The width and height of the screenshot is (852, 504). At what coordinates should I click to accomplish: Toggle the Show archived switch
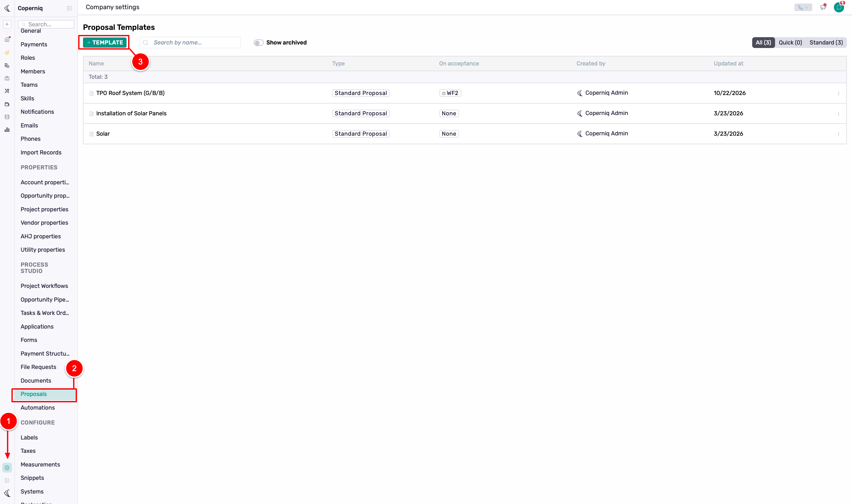click(x=258, y=43)
